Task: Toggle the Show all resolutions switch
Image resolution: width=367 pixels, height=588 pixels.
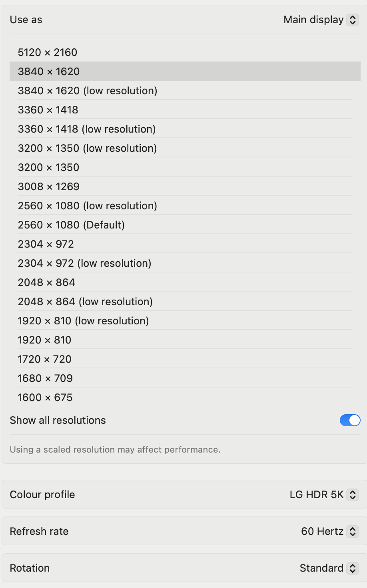Action: pyautogui.click(x=350, y=420)
